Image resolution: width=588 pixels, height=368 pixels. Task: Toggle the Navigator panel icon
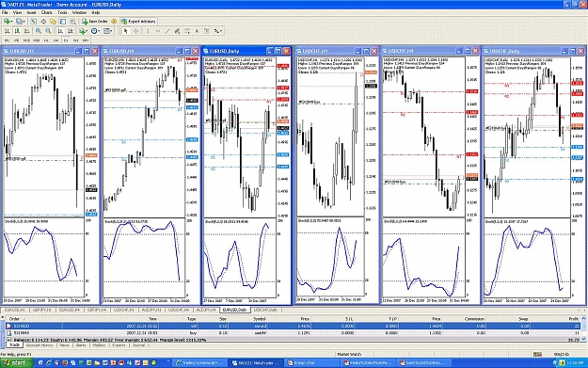[x=53, y=22]
